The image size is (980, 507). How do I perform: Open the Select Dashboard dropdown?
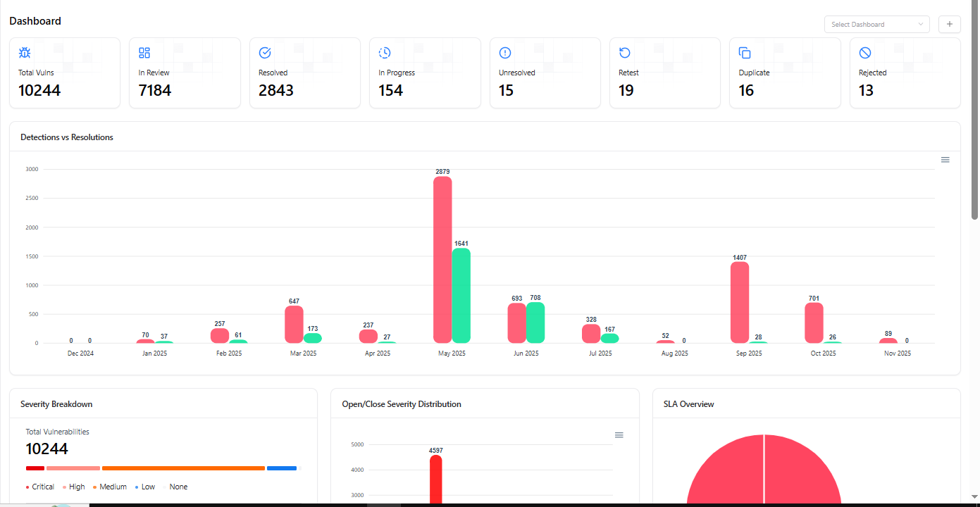876,24
